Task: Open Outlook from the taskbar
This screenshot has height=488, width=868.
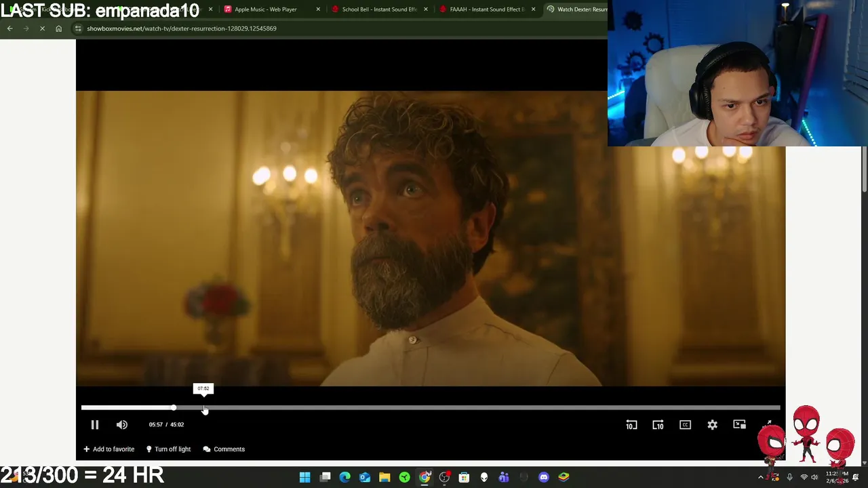Action: (x=365, y=477)
